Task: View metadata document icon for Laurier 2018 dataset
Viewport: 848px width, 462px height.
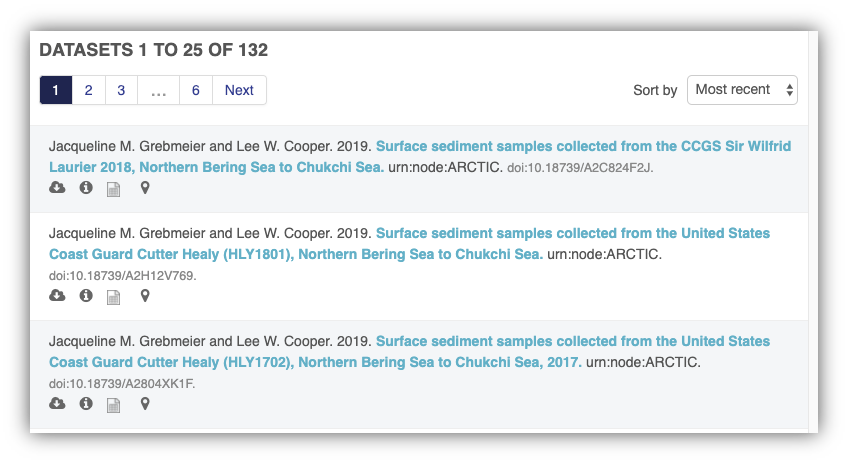Action: pos(113,189)
